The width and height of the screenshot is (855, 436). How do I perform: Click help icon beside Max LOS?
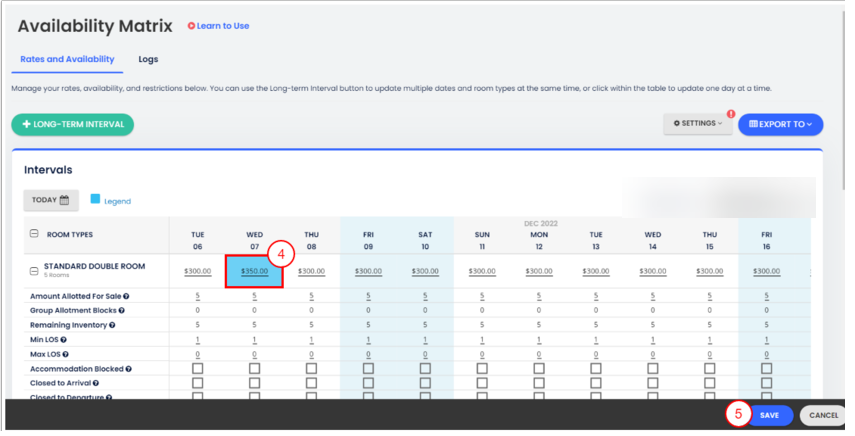tap(65, 355)
